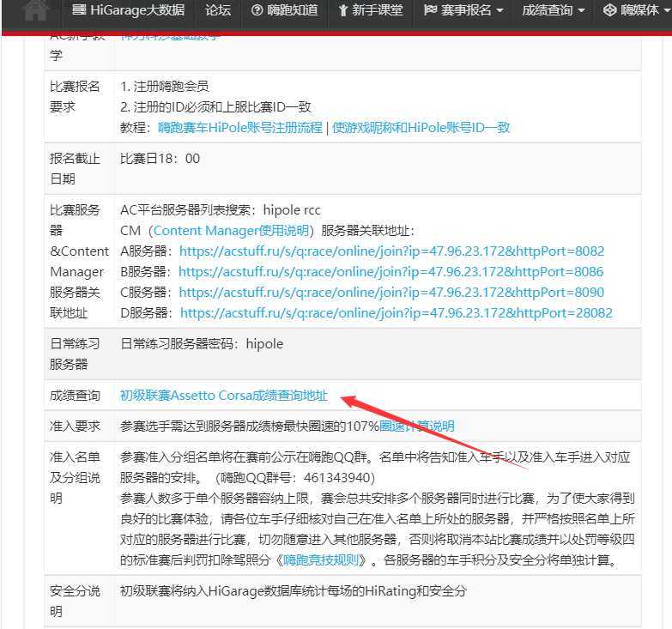
Task: Open 论坛 in navigation bar
Action: 218,9
